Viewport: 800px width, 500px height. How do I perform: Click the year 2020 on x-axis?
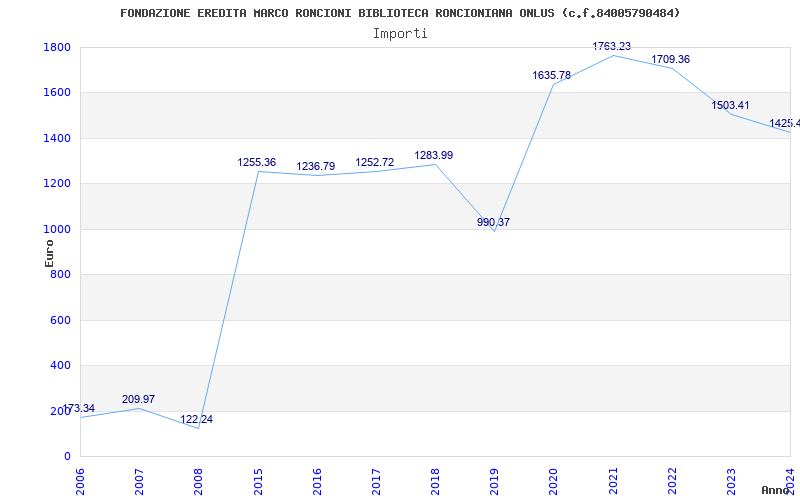click(554, 481)
